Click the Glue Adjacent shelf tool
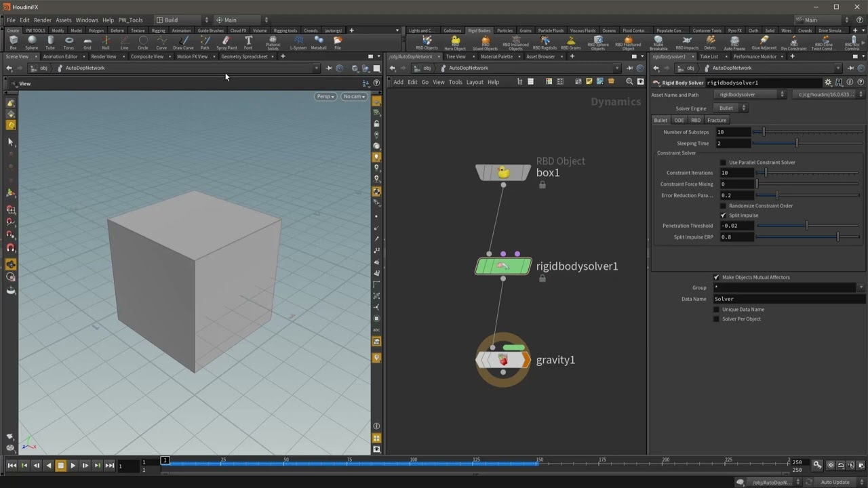Image resolution: width=868 pixels, height=488 pixels. click(x=764, y=43)
